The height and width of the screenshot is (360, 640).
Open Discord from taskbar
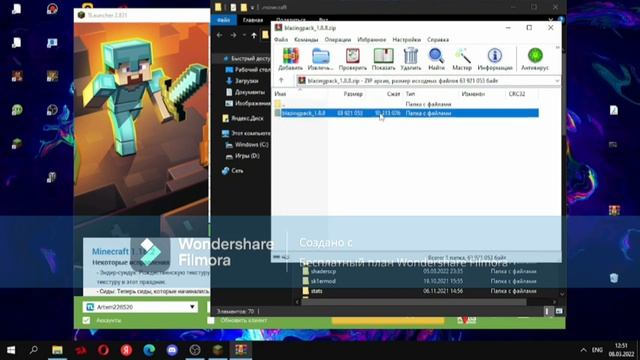click(x=172, y=350)
